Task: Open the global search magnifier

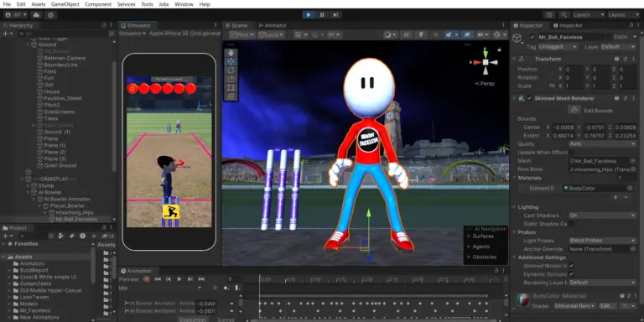Action: click(564, 15)
